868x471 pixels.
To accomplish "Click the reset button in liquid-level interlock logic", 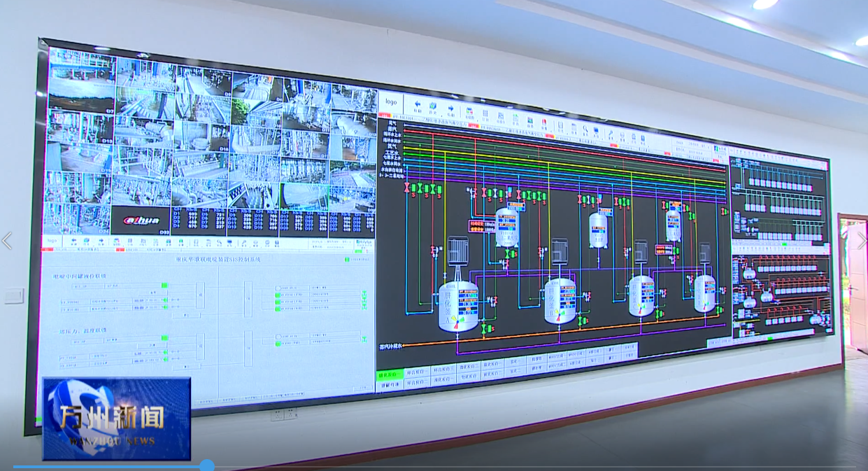I will pyautogui.click(x=185, y=316).
